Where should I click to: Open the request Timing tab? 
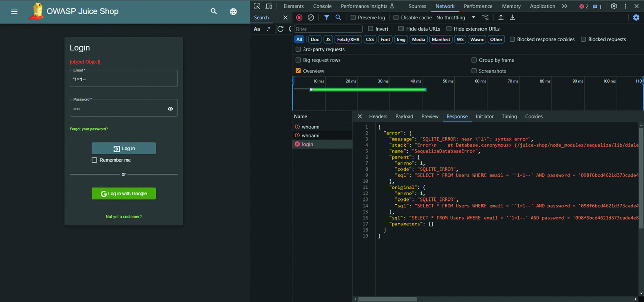tap(509, 116)
